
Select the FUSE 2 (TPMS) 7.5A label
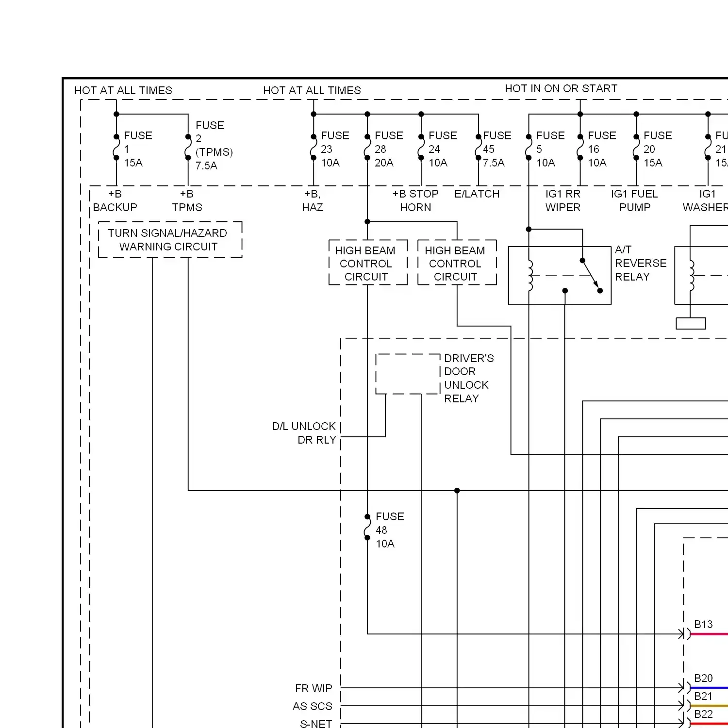pos(214,145)
